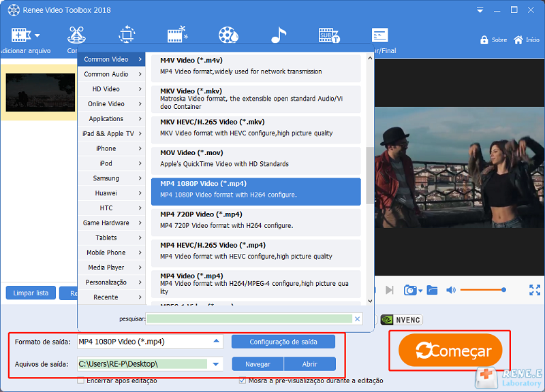Click the Começar button
The height and width of the screenshot is (392, 545).
[450, 350]
